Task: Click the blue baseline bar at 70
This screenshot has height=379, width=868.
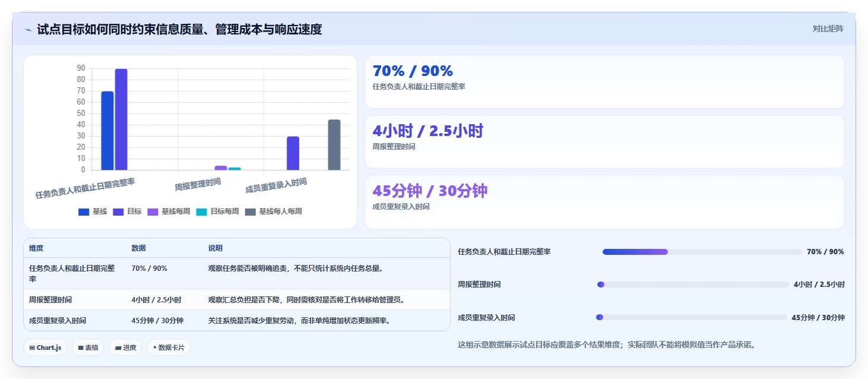Action: click(107, 131)
